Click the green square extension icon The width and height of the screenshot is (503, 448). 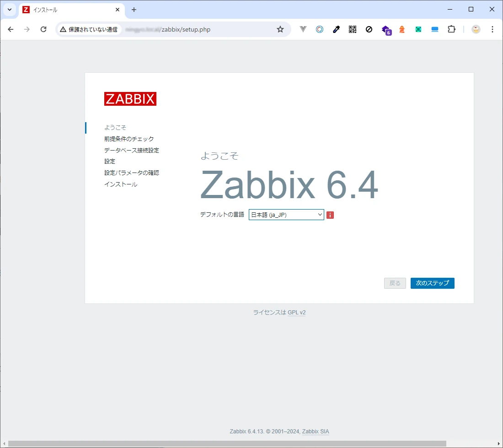(418, 29)
